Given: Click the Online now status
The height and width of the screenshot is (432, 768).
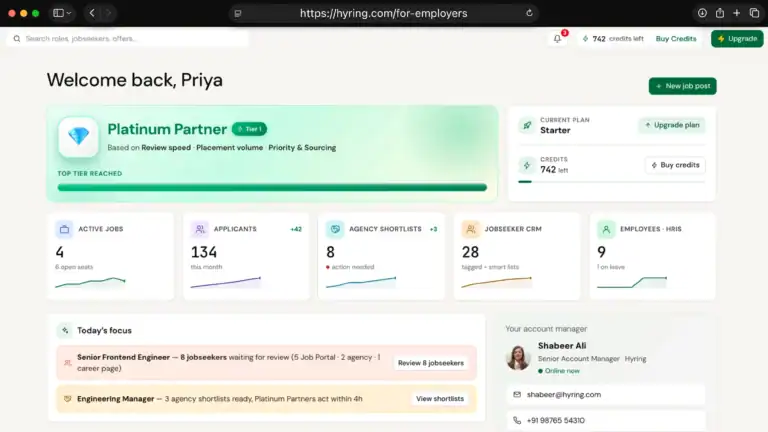Looking at the screenshot, I should pyautogui.click(x=559, y=371).
